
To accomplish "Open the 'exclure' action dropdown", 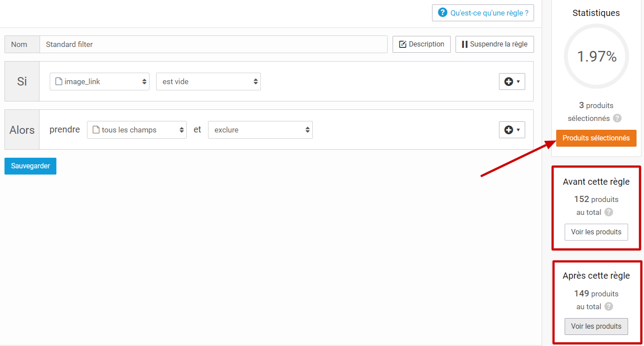I will tap(260, 130).
